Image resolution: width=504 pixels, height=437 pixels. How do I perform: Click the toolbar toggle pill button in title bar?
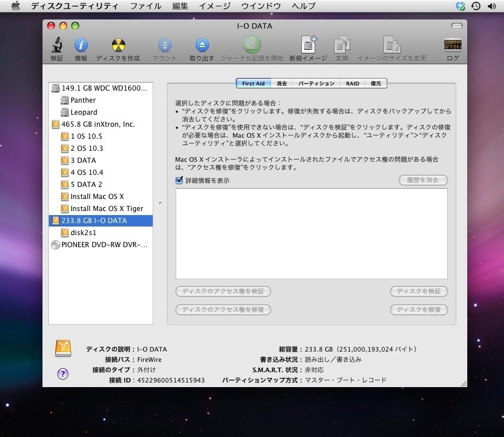(456, 26)
